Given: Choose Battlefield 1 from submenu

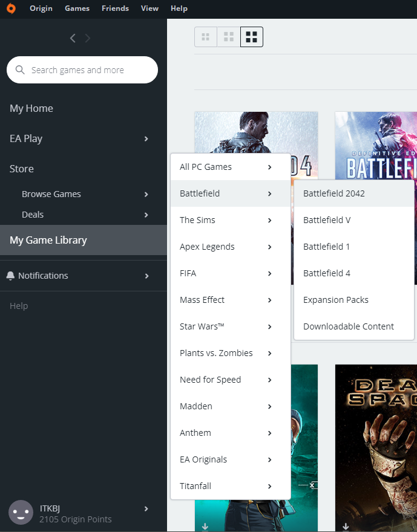Looking at the screenshot, I should tap(354, 247).
